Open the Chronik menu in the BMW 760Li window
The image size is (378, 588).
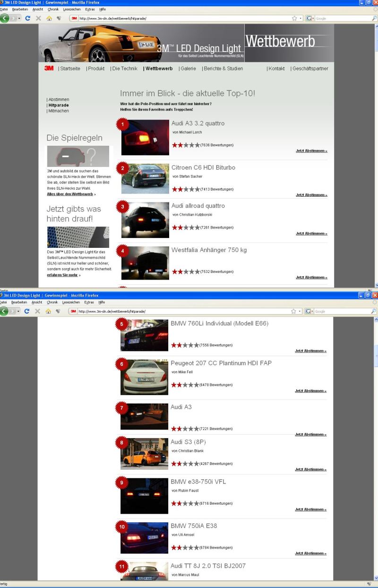53,302
